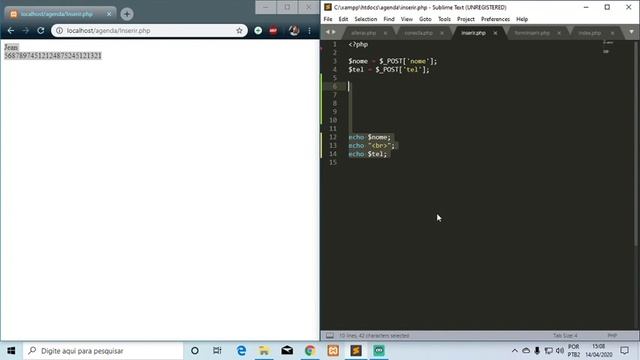Change PHP syntax in status bar
This screenshot has height=360, width=640.
(x=612, y=336)
